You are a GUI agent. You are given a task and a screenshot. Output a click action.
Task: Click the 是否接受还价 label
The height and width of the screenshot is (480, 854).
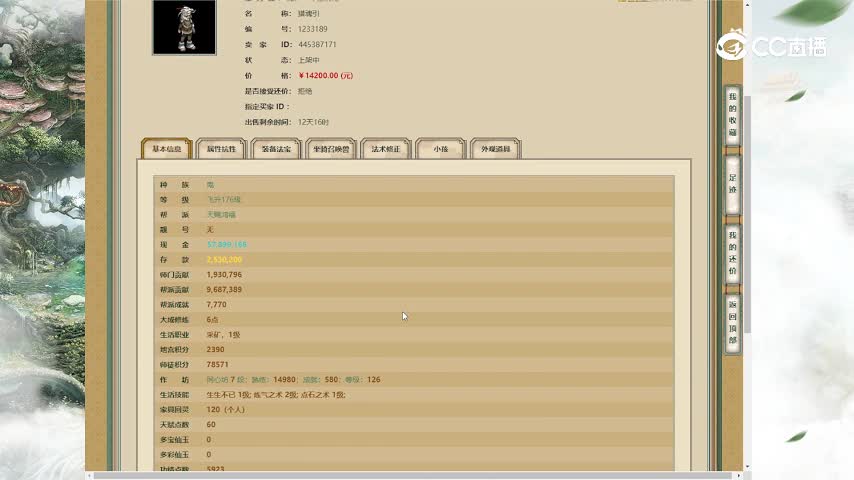[x=268, y=91]
